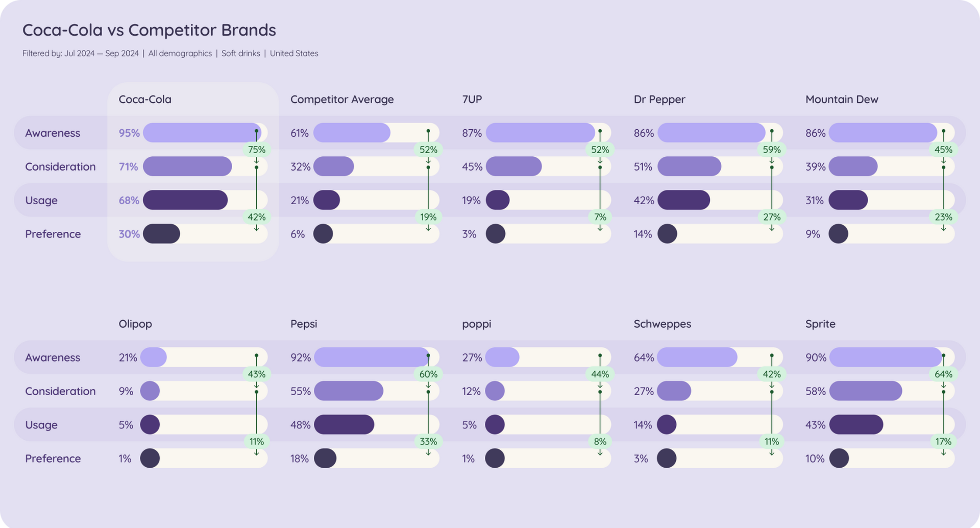Click Dr Pepper's Consideration 51% bar
The height and width of the screenshot is (528, 980).
pos(689,166)
